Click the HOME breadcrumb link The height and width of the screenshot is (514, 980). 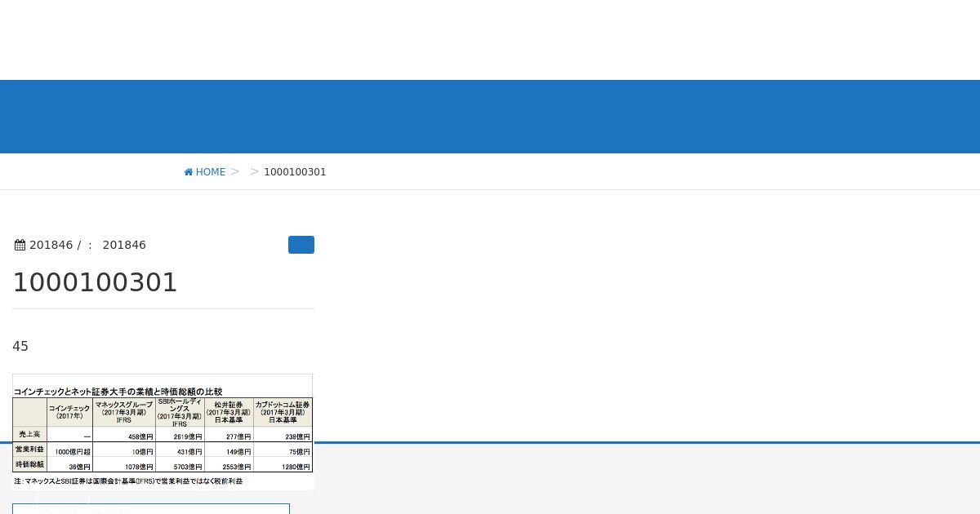point(205,172)
